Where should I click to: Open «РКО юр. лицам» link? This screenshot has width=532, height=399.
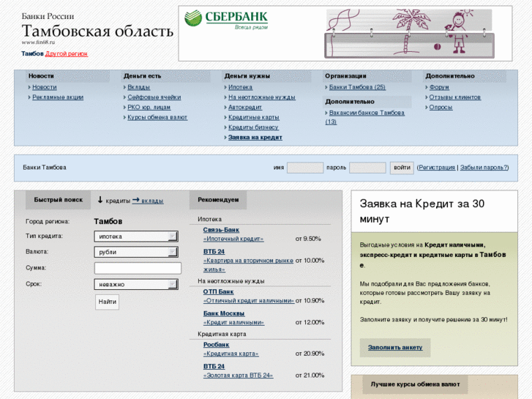point(149,108)
